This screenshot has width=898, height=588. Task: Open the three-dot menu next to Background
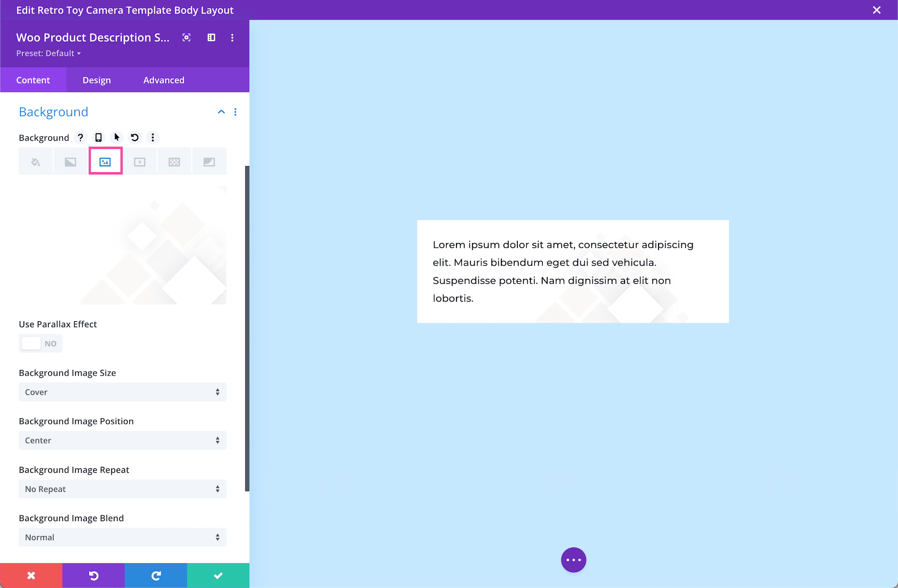pyautogui.click(x=153, y=138)
